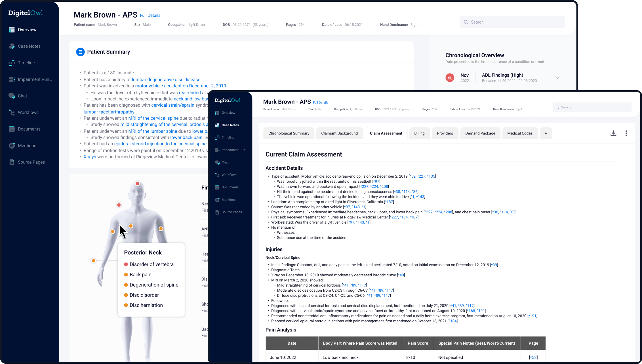Click the plus tab to add a note
This screenshot has height=364, width=642.
(x=546, y=133)
